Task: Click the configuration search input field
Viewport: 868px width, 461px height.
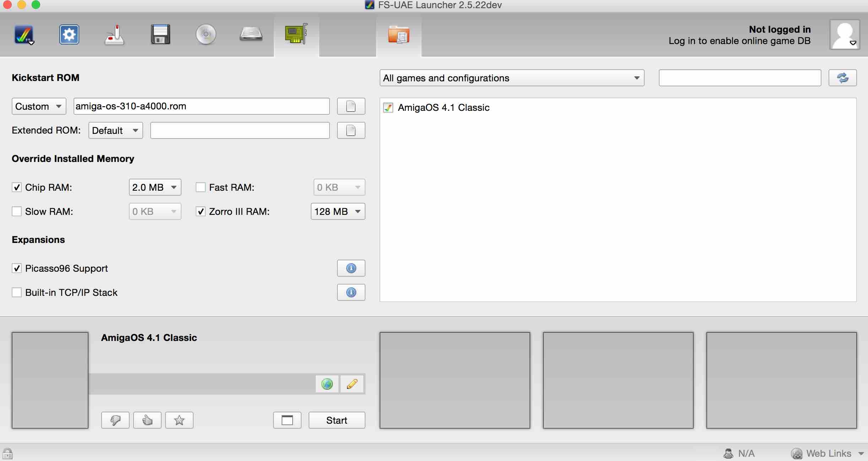Action: click(x=740, y=78)
